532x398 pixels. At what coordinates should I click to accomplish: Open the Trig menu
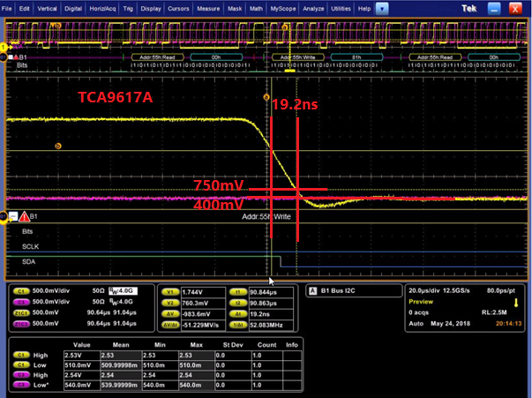(x=128, y=9)
